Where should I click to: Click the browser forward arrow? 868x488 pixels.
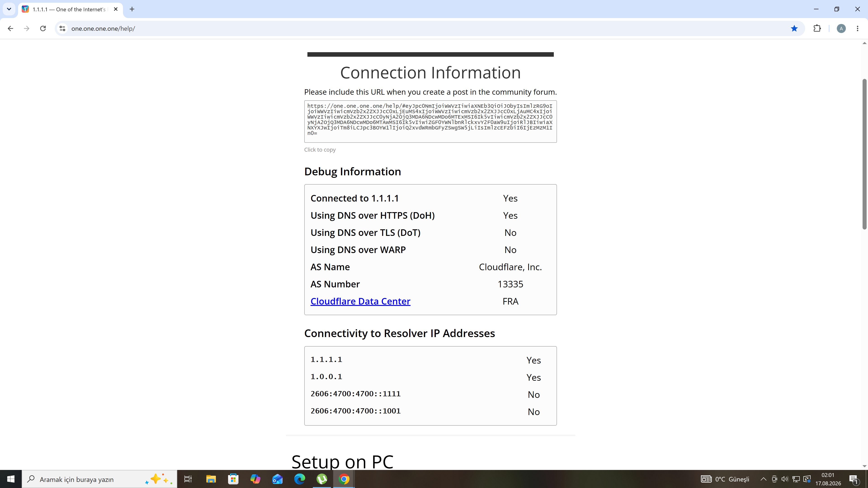pos(27,29)
